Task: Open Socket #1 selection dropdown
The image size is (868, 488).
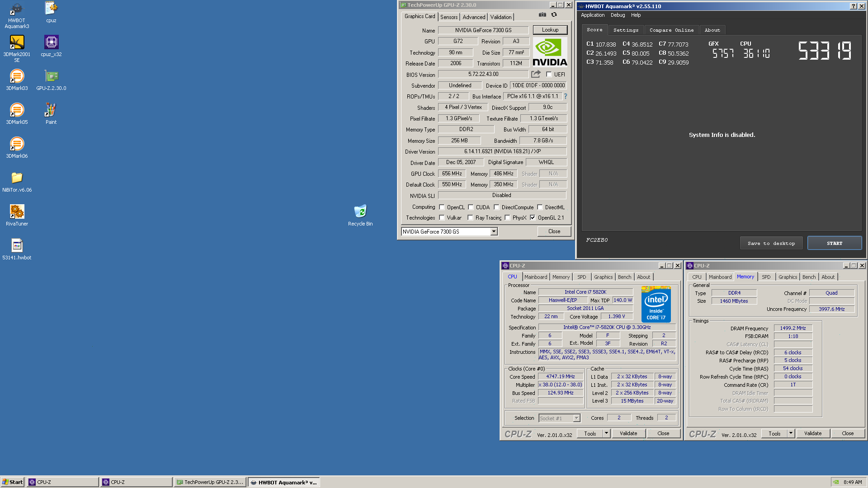Action: [x=576, y=418]
